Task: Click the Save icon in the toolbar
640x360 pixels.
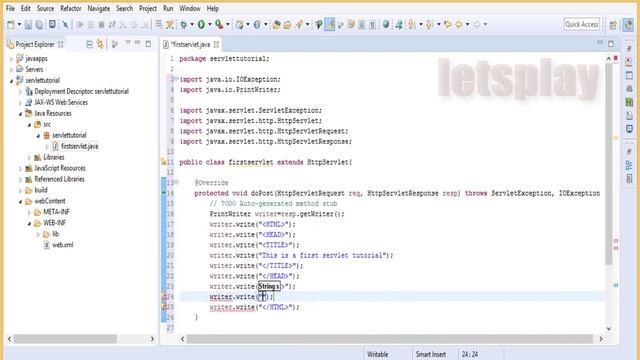Action: [x=28, y=25]
